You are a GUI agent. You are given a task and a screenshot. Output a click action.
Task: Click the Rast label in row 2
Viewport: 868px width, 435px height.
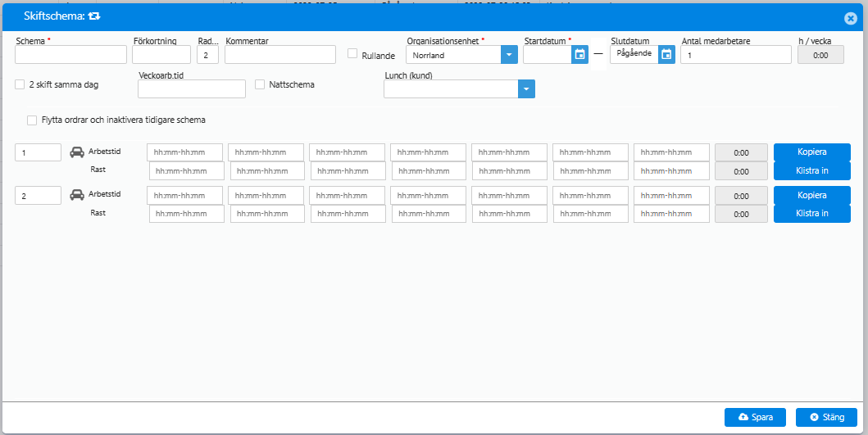pos(98,212)
